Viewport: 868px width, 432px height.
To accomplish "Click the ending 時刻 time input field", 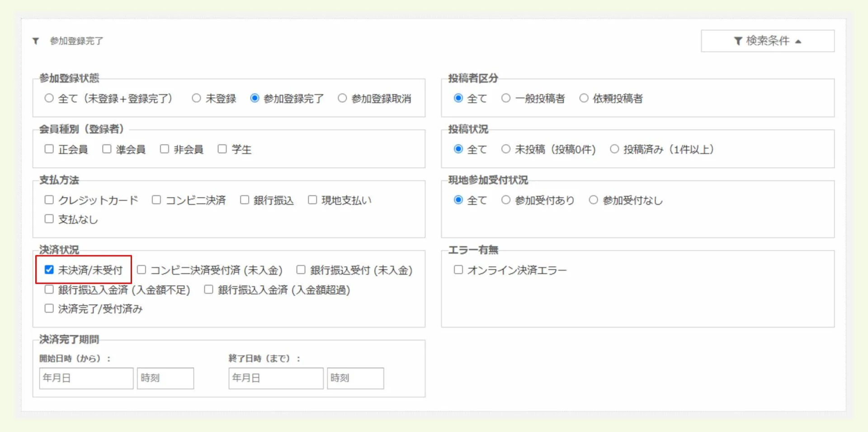I will [x=355, y=378].
